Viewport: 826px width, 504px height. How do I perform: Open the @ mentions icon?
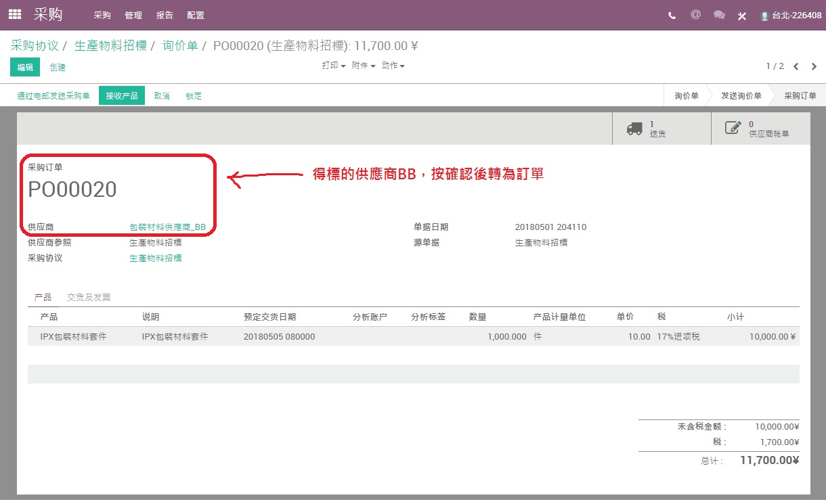click(695, 15)
